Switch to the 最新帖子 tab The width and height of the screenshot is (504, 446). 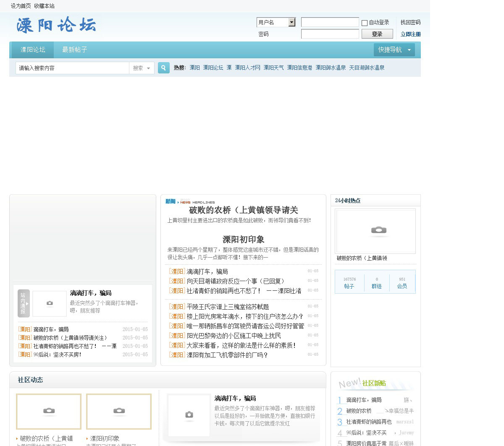[74, 50]
